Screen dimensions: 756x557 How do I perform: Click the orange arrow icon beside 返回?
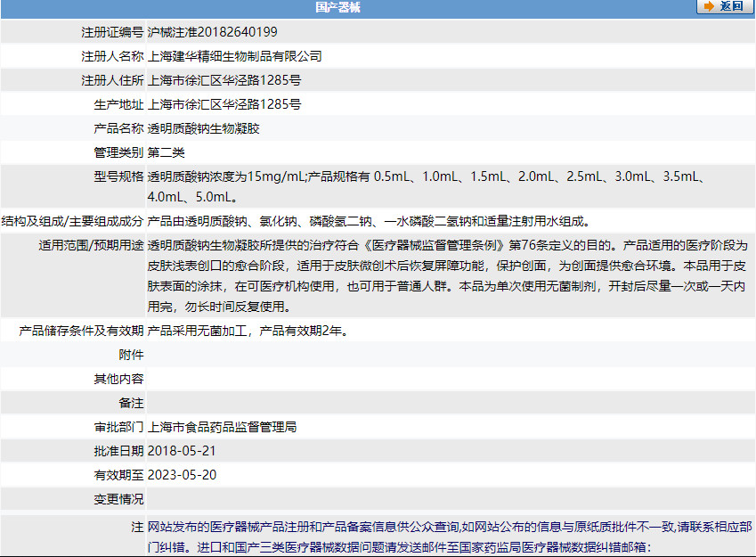pos(709,7)
